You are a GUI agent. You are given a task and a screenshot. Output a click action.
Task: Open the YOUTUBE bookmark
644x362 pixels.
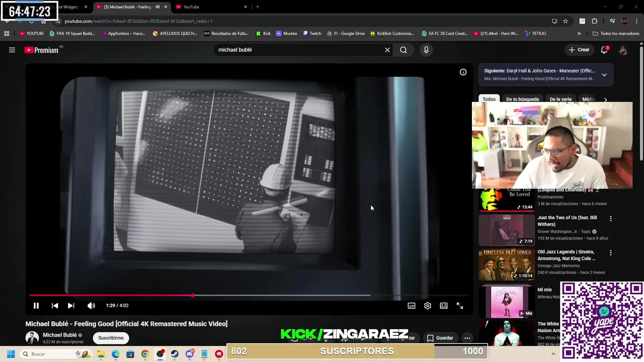(x=32, y=34)
